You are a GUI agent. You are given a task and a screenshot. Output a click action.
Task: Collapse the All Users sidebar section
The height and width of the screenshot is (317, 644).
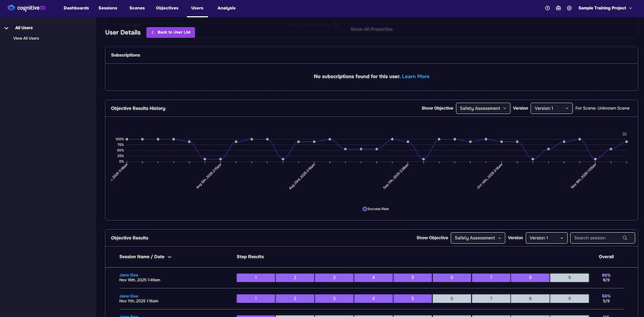(6, 28)
